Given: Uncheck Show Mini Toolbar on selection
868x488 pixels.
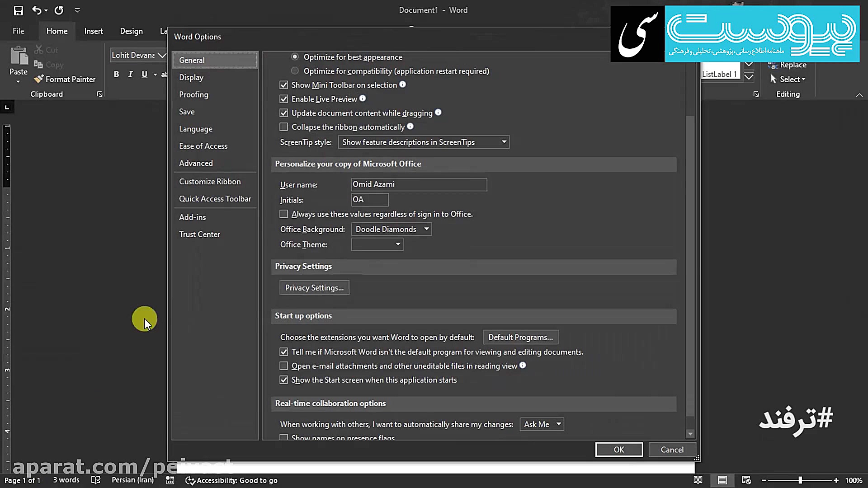Looking at the screenshot, I should pyautogui.click(x=283, y=85).
